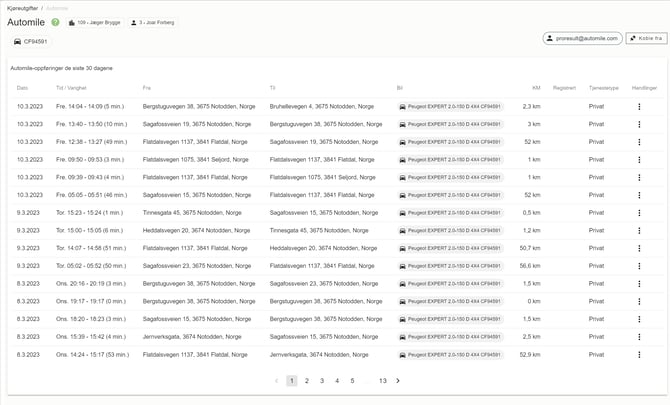Click the CF94591 vehicle chip
670x405 pixels.
pos(31,41)
